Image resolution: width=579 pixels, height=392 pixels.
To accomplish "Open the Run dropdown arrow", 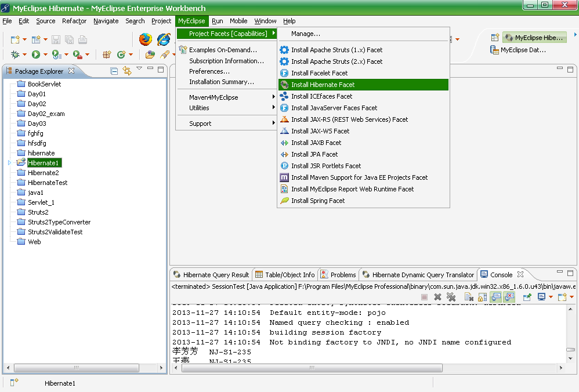I will [45, 55].
